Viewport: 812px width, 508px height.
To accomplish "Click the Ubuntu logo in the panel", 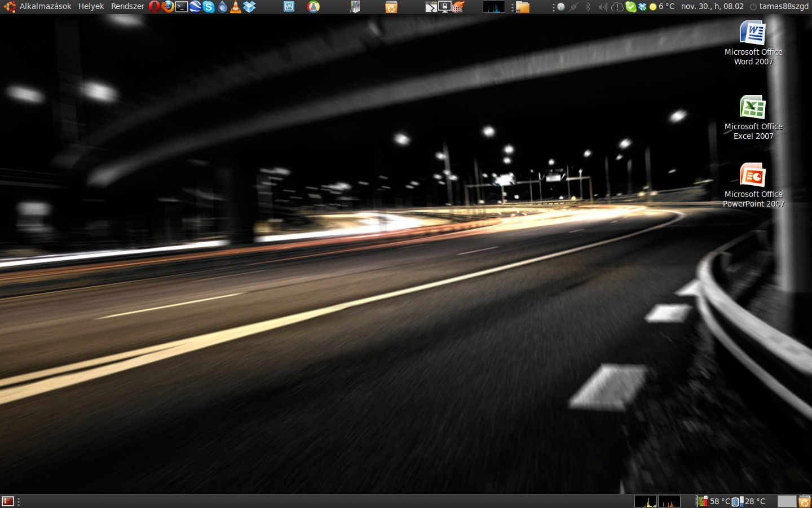I will [x=9, y=7].
